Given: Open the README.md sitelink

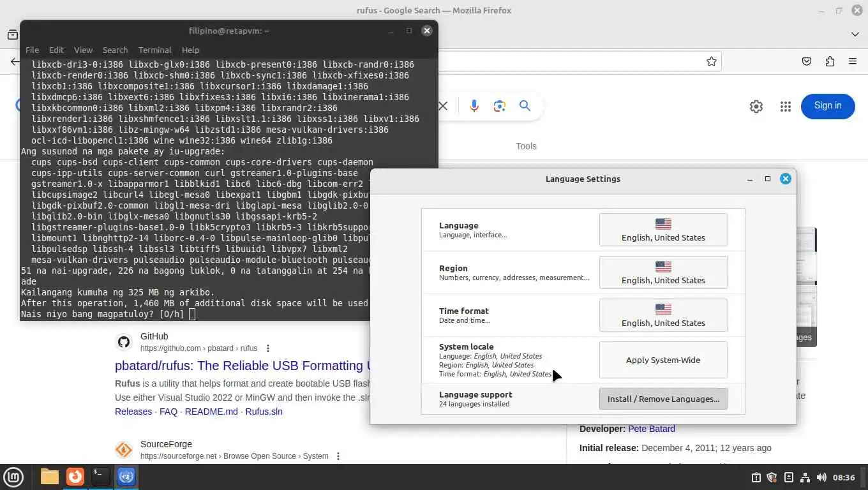Looking at the screenshot, I should pos(211,412).
